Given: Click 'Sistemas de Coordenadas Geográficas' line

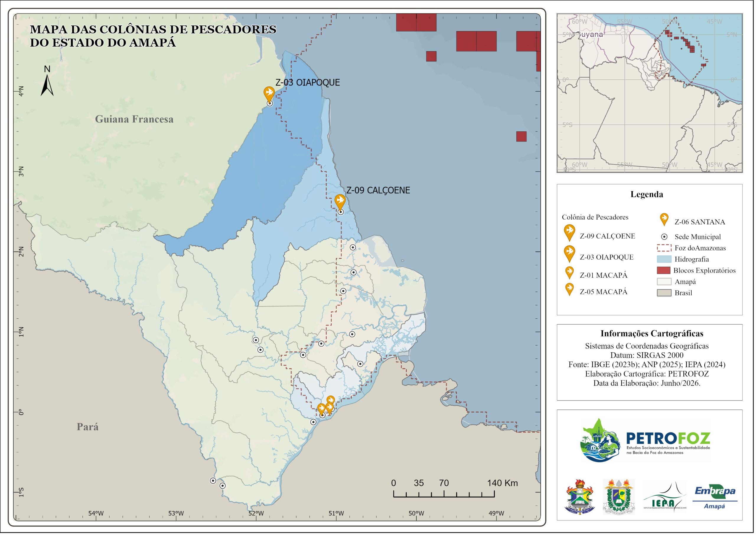Looking at the screenshot, I should click(x=647, y=346).
